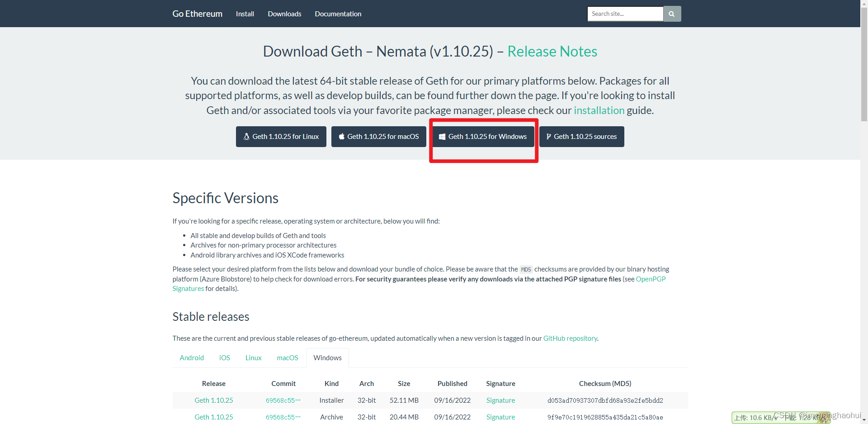Viewport: 868px width, 424px height.
Task: Switch to the Android tab
Action: click(x=192, y=358)
